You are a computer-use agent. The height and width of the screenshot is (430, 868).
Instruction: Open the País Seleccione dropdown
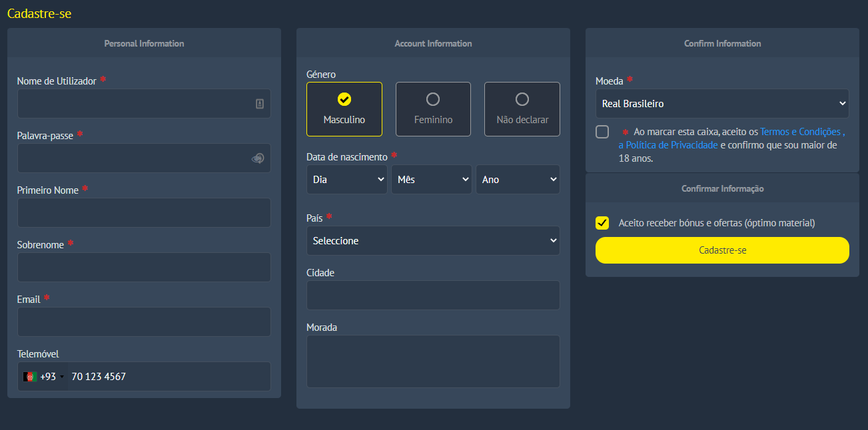(433, 241)
